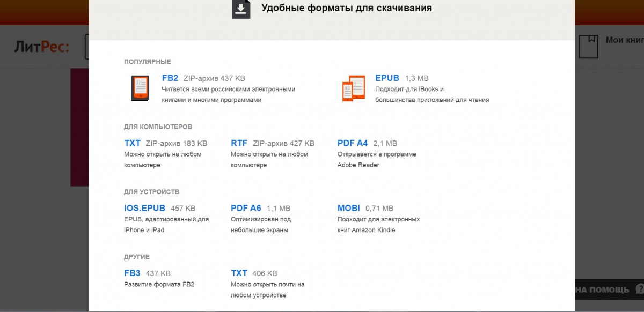The height and width of the screenshot is (312, 644).
Task: Click the FB2 e-reader icon
Action: [141, 88]
